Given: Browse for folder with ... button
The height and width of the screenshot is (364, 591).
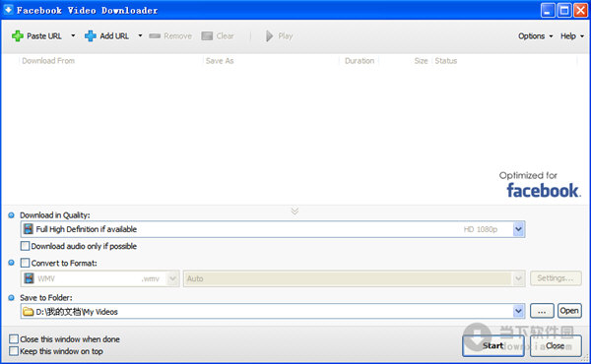Looking at the screenshot, I should click(x=542, y=311).
